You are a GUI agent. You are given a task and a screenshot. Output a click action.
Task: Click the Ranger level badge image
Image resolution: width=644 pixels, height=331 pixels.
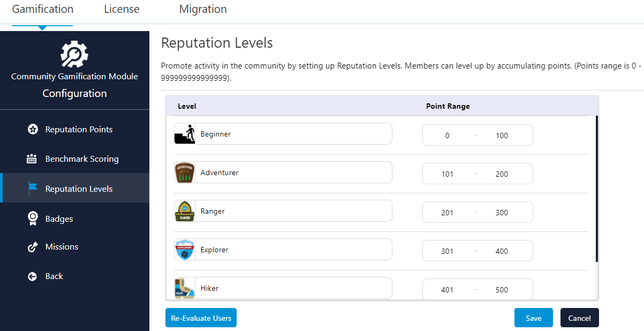[x=185, y=211]
